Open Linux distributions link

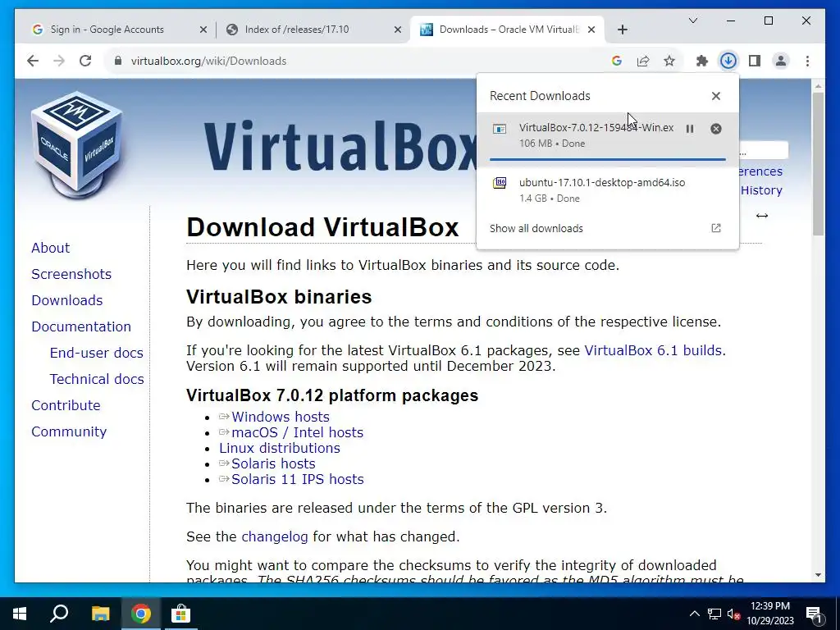pyautogui.click(x=280, y=448)
